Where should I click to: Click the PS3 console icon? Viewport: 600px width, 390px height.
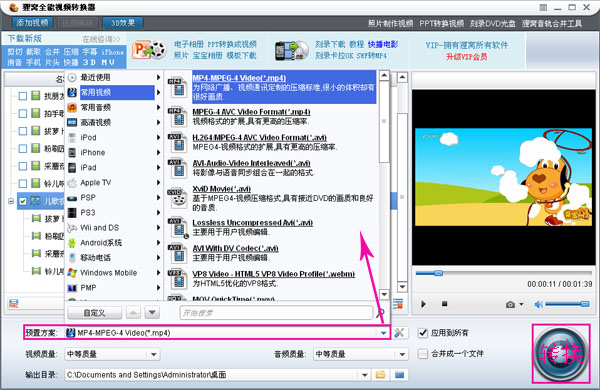(x=72, y=213)
